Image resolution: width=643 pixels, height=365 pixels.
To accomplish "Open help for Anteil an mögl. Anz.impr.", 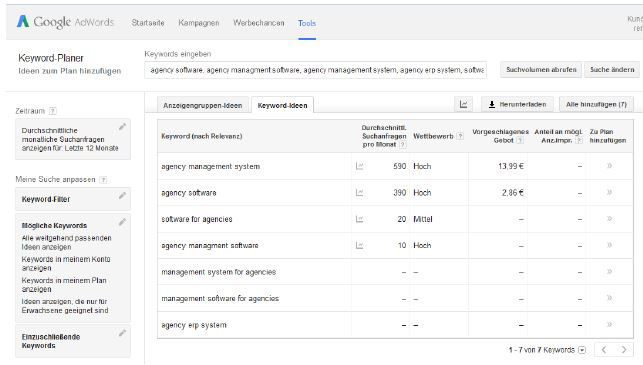I will tap(579, 140).
